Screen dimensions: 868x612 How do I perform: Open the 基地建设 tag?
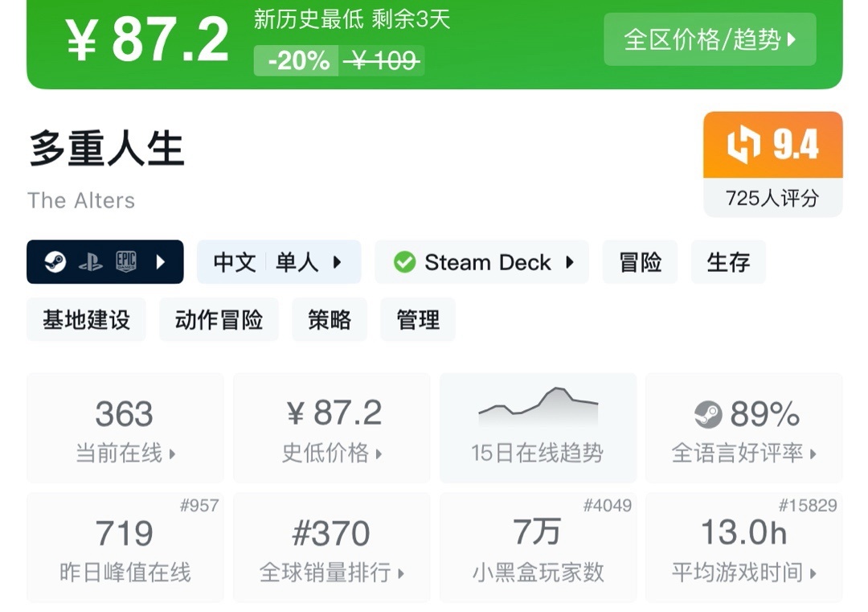[x=86, y=320]
